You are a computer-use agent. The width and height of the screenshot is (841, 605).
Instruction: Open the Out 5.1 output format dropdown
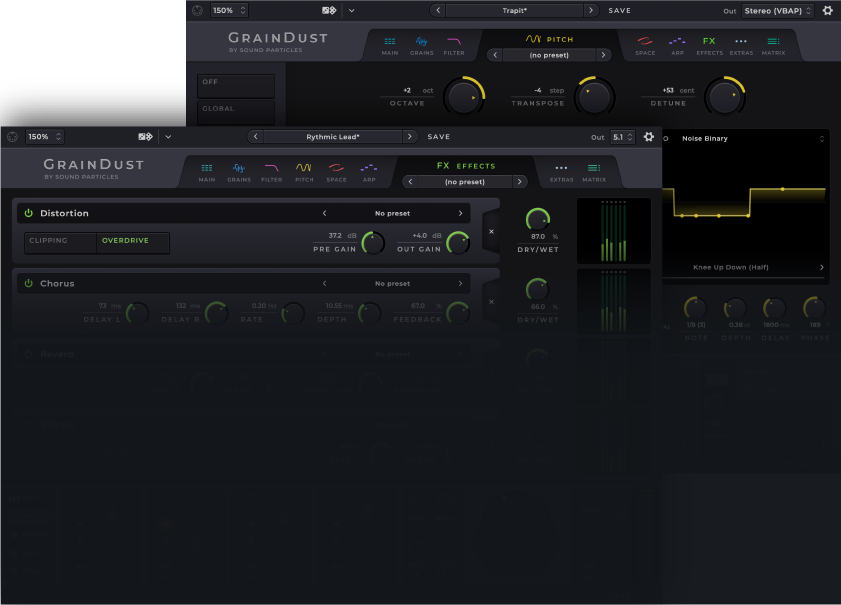point(622,137)
